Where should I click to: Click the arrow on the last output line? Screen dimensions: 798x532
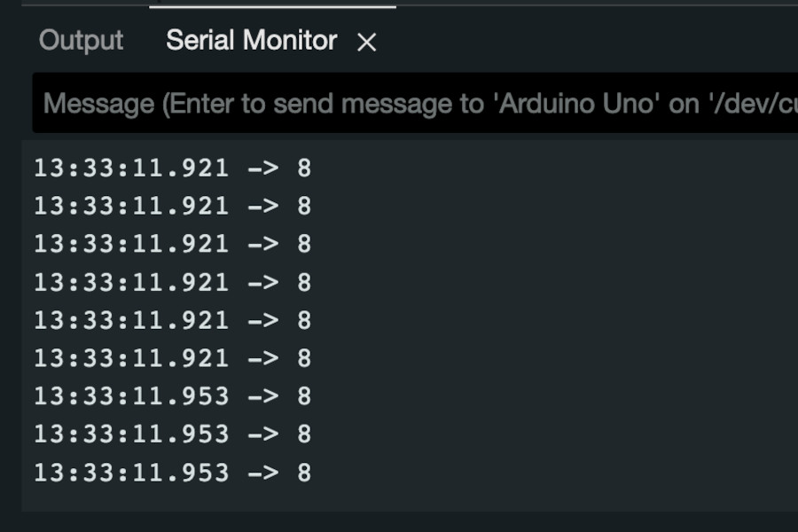tap(263, 473)
